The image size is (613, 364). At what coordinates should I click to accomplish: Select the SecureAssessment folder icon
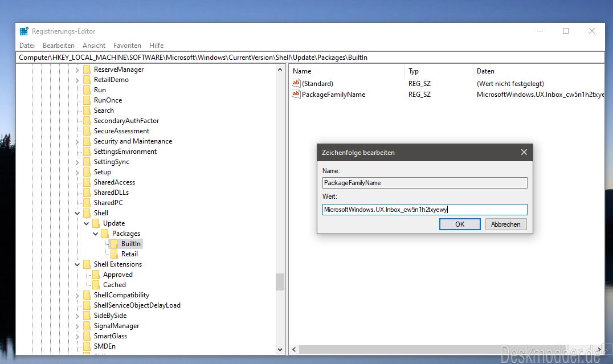pos(87,131)
